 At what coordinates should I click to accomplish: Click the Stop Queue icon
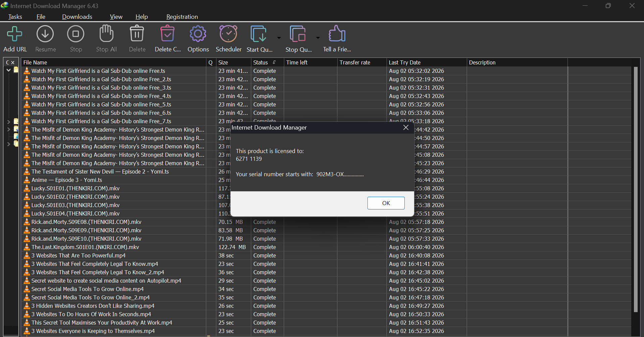point(298,34)
